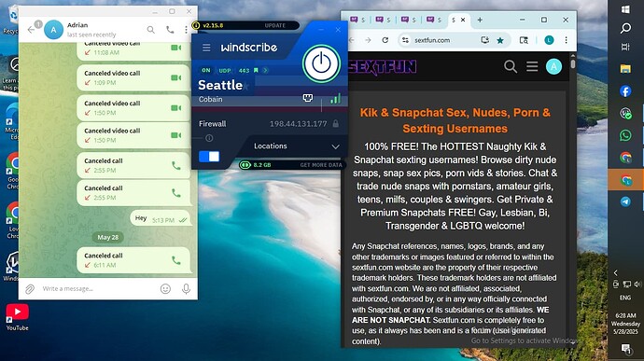Switch off the Windscribe Firewall toggle
The height and width of the screenshot is (361, 644).
point(209,157)
